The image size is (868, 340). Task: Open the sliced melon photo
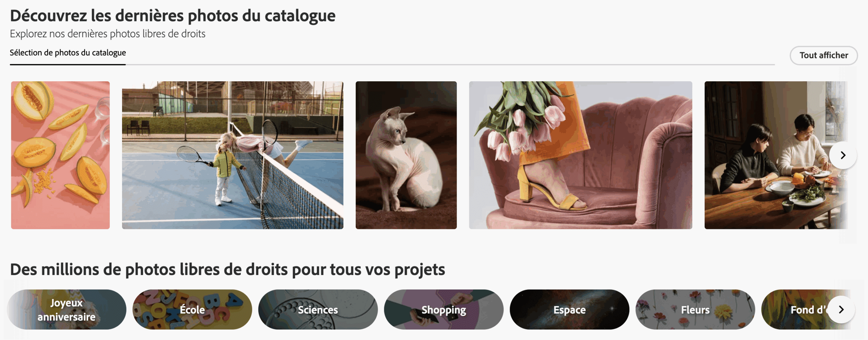point(60,155)
